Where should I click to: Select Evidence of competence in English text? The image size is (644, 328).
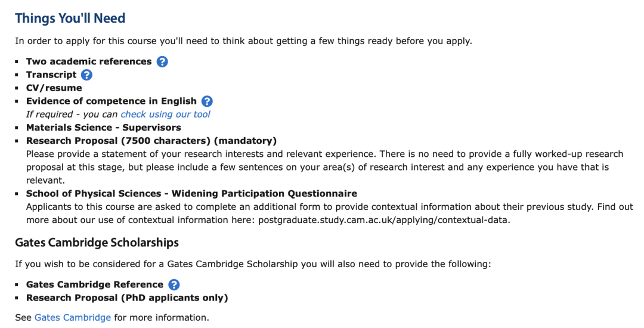(x=112, y=101)
